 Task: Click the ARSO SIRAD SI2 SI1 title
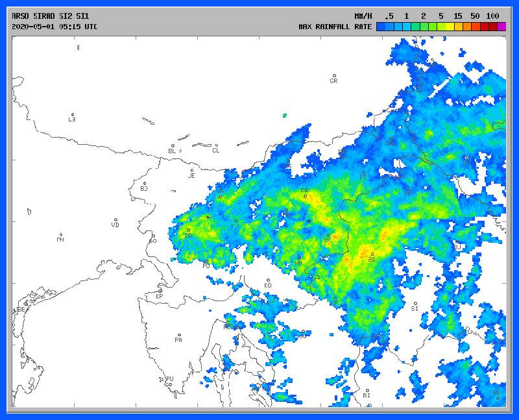click(x=52, y=16)
